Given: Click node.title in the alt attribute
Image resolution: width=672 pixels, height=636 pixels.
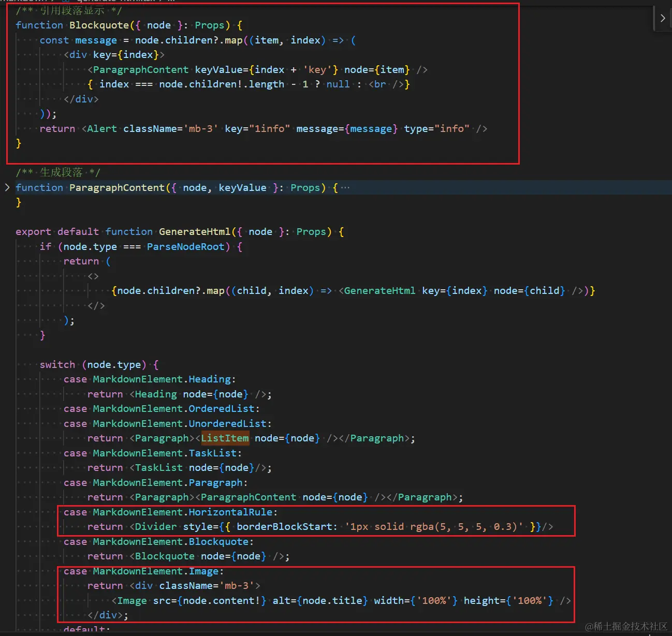Looking at the screenshot, I should (x=332, y=601).
